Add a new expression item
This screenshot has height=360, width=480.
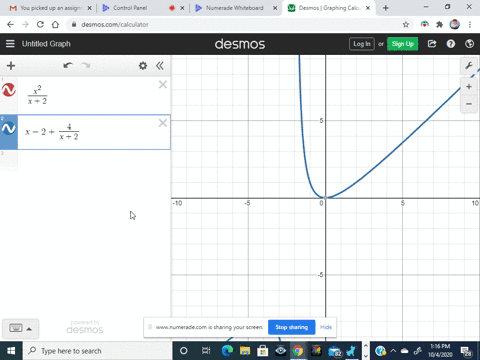click(x=11, y=66)
